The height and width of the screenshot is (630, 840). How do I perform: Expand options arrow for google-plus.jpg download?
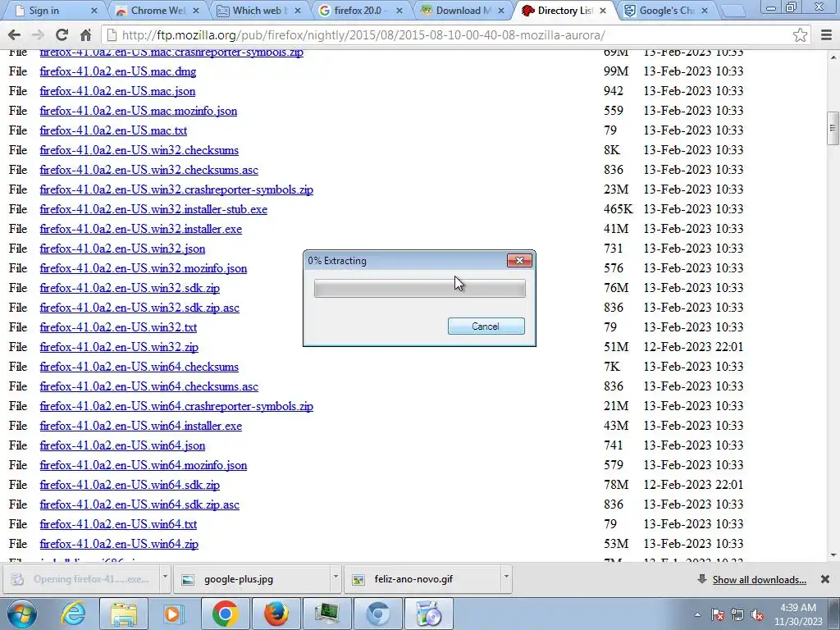click(336, 578)
